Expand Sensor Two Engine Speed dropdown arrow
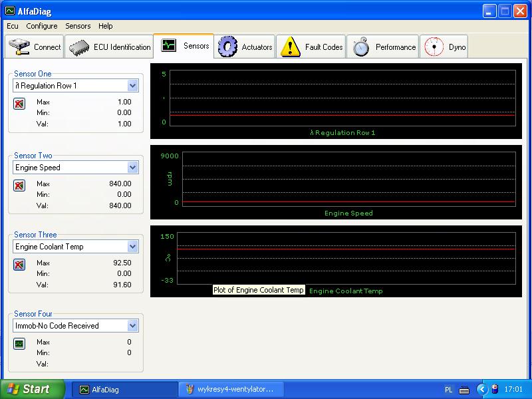 point(132,168)
